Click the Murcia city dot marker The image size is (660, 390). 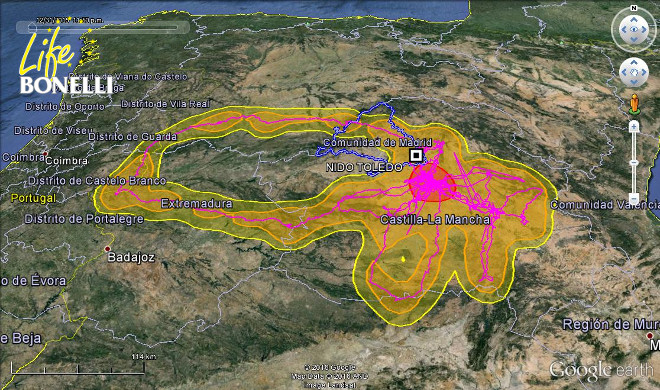pyautogui.click(x=650, y=336)
